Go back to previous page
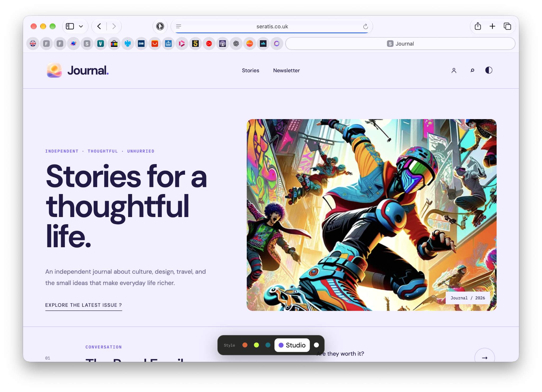Screen dimensions: 542x392 [99, 26]
